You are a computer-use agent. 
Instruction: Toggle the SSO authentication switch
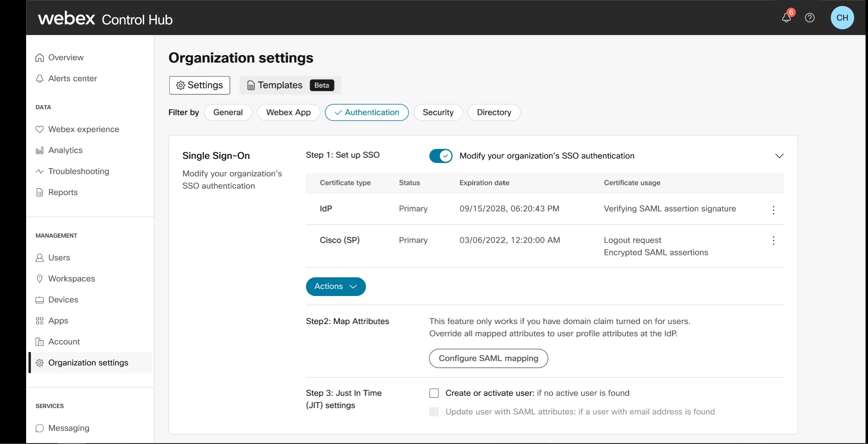(x=441, y=156)
